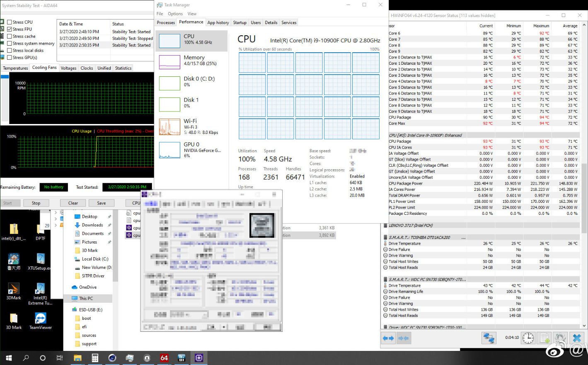The image size is (588, 365).
Task: Select Wi-Fi in Task Manager sidebar
Action: [191, 127]
